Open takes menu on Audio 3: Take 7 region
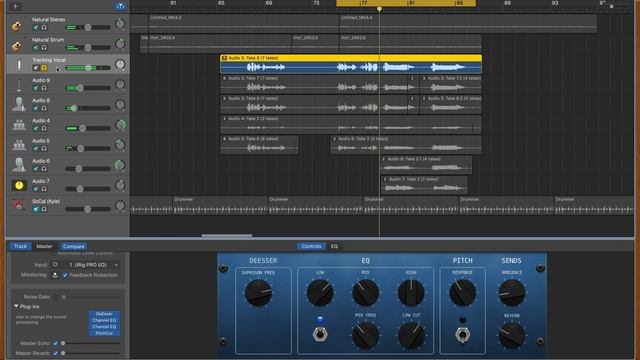Image resolution: width=640 pixels, height=360 pixels. 224,78
